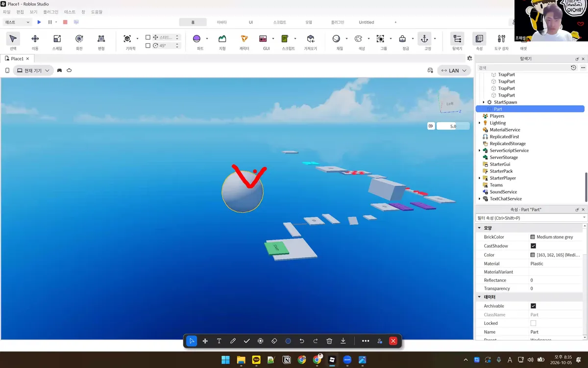Expand the Lighting tree node

pyautogui.click(x=480, y=123)
